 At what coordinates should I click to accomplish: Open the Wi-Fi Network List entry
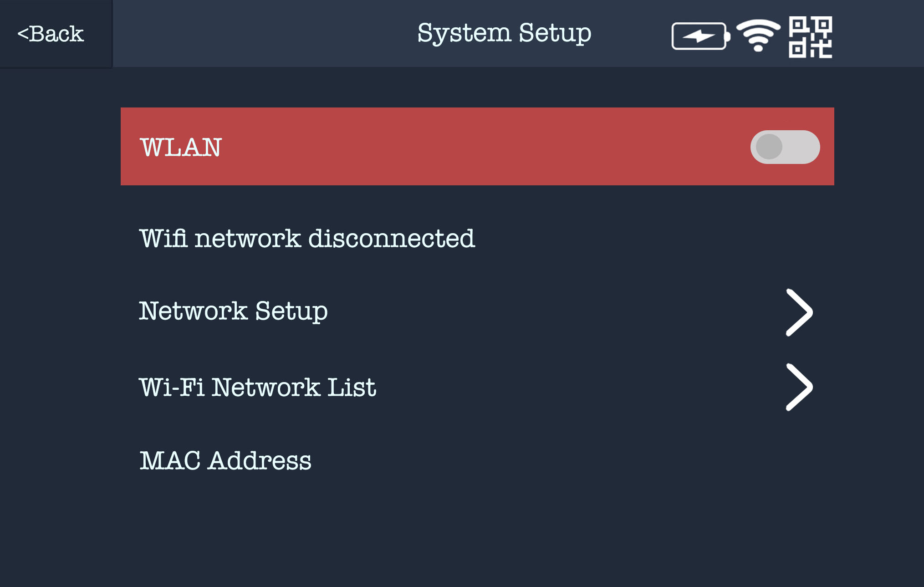coord(257,388)
